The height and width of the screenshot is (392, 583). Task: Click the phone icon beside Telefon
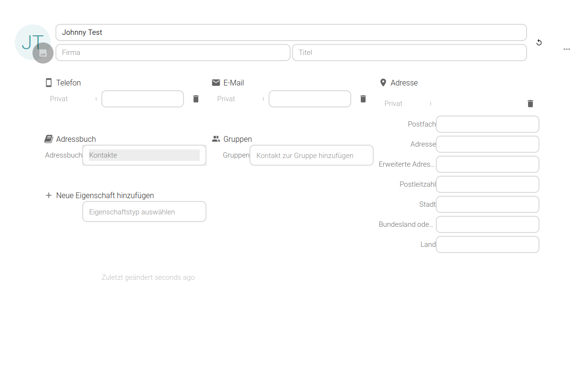point(49,83)
